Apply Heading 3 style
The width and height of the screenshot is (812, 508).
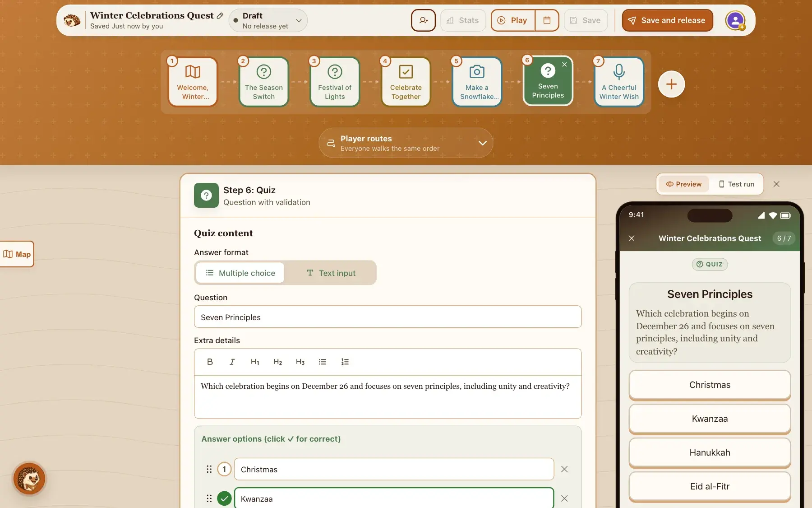pos(300,362)
